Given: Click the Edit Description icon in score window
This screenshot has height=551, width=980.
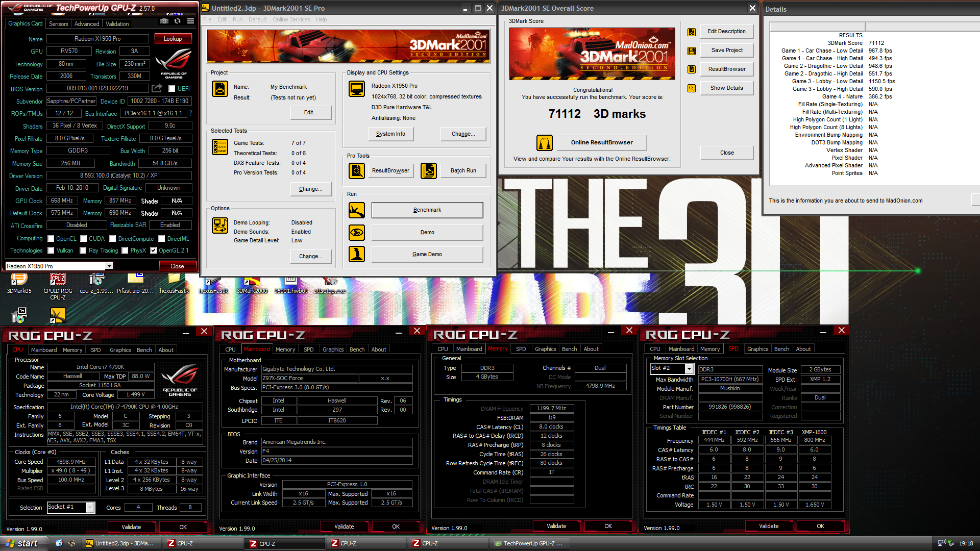Looking at the screenshot, I should tap(692, 32).
